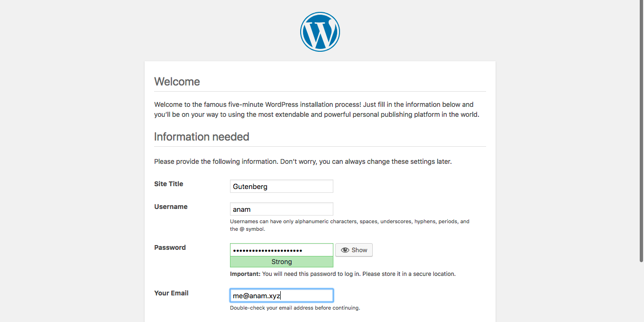The image size is (644, 322).
Task: Click the Your Email label
Action: tap(171, 293)
